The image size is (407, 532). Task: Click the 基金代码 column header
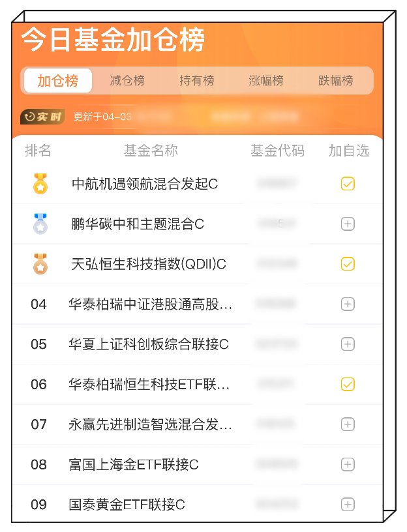[x=277, y=151]
